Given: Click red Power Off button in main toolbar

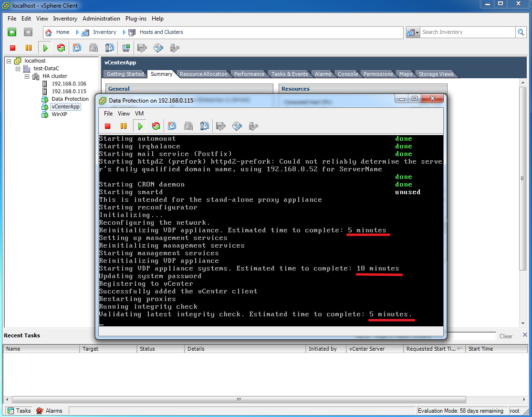Looking at the screenshot, I should coord(12,48).
